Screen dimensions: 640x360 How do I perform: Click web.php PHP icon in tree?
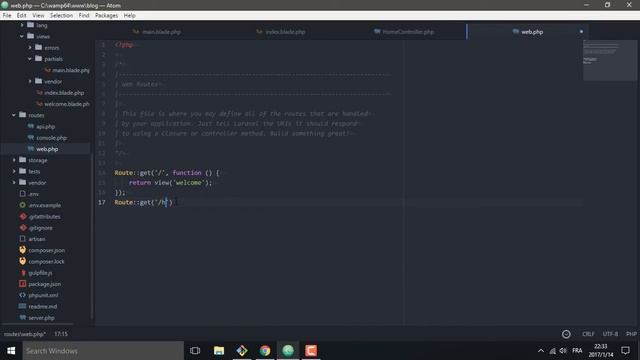pyautogui.click(x=31, y=149)
